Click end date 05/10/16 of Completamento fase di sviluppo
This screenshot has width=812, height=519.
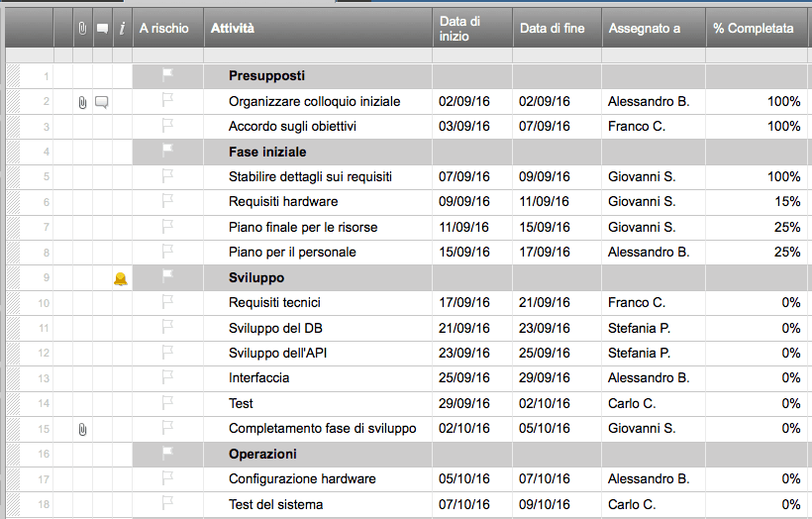point(557,428)
